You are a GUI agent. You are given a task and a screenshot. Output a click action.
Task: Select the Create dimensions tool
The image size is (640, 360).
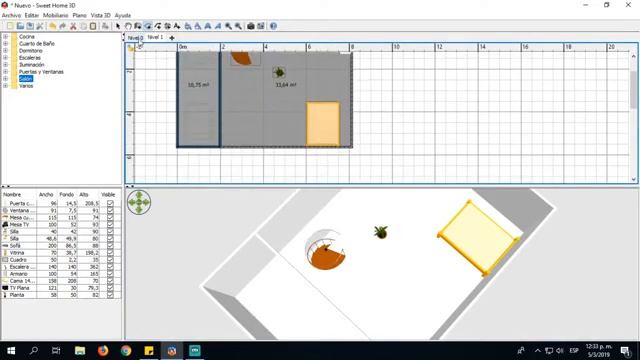click(x=167, y=26)
